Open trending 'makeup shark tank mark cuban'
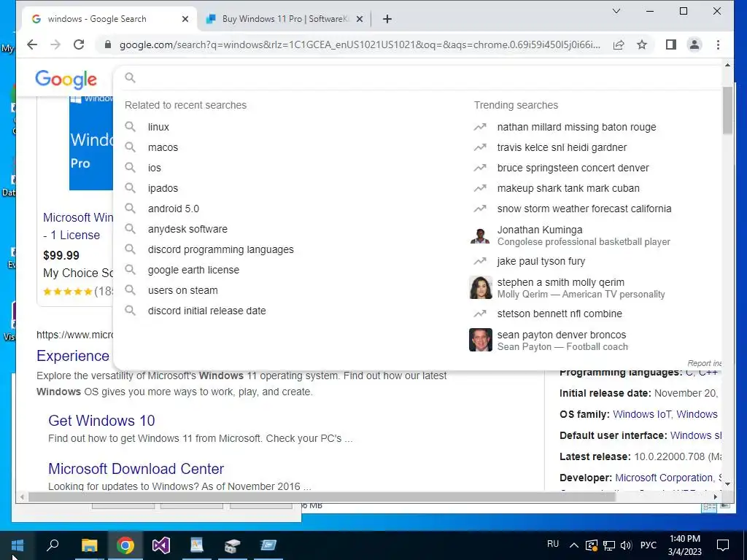 click(x=568, y=189)
